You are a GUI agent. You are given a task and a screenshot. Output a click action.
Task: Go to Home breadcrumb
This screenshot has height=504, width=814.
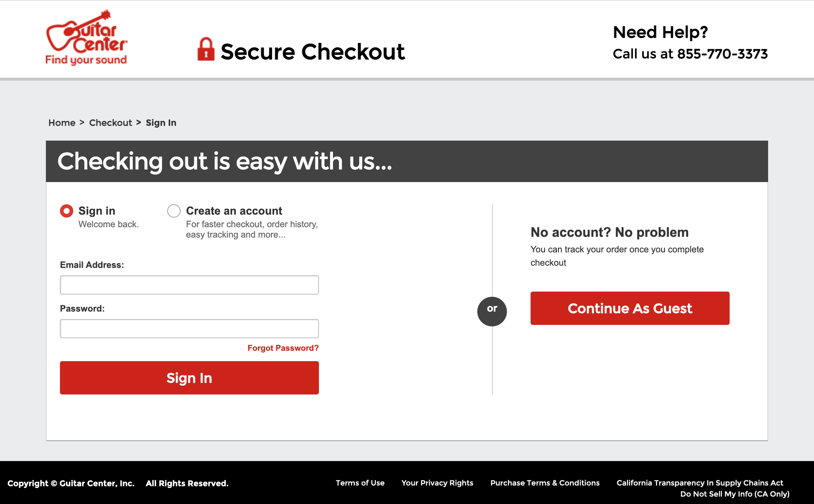[62, 123]
